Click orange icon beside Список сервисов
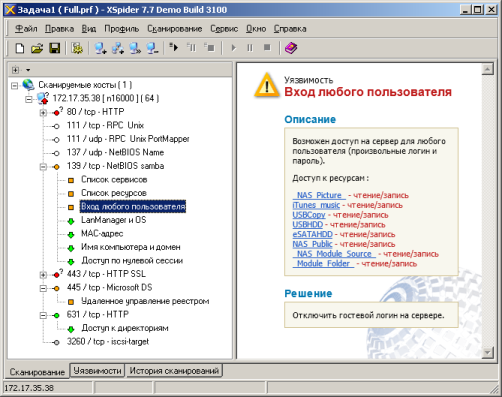The width and height of the screenshot is (502, 397). (x=71, y=180)
